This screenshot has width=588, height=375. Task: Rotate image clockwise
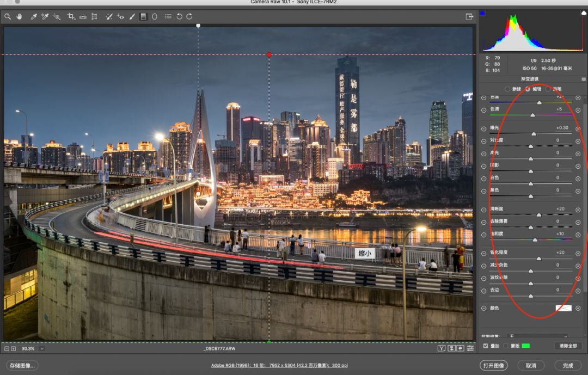click(x=189, y=16)
